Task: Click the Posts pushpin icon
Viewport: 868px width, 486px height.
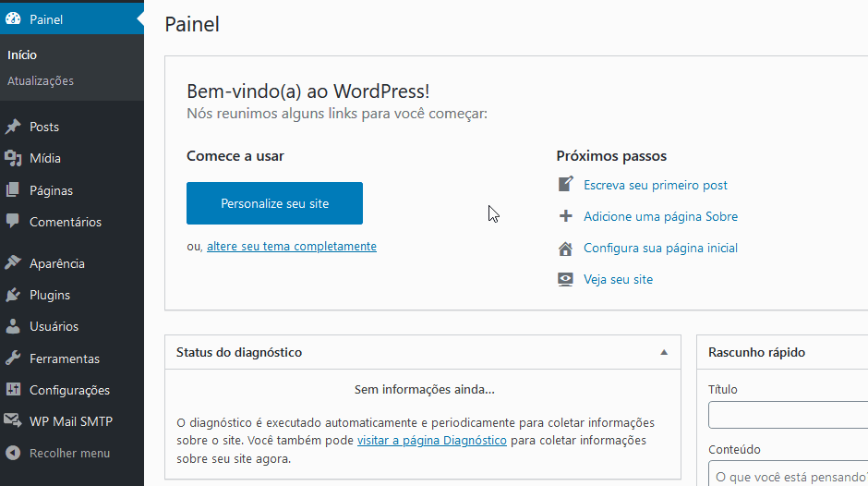Action: 13,127
